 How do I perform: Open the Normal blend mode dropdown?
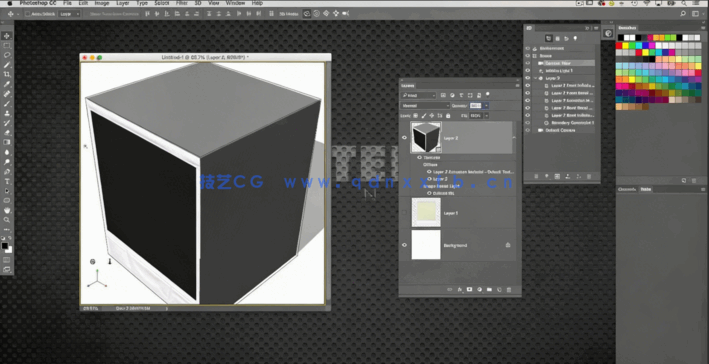pos(425,106)
